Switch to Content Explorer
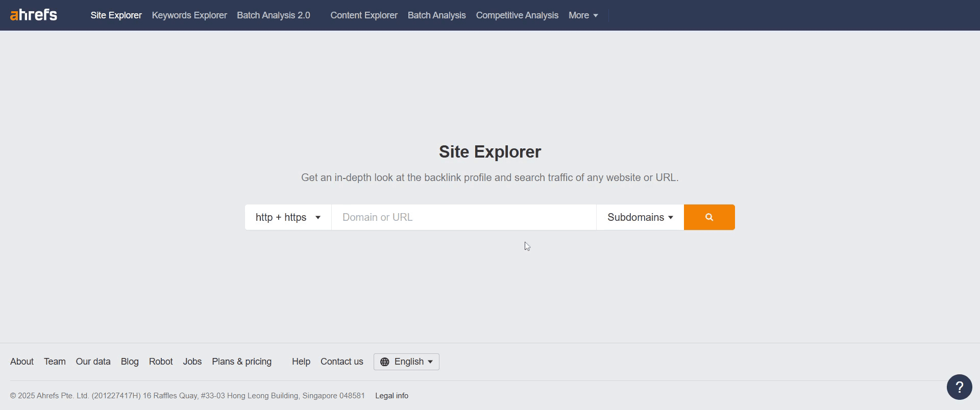This screenshot has width=980, height=410. tap(364, 15)
